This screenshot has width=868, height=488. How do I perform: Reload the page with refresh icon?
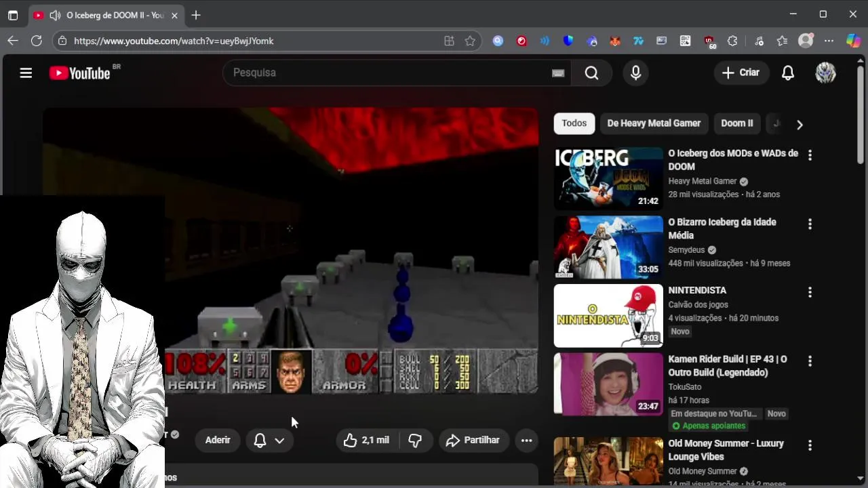pos(37,41)
